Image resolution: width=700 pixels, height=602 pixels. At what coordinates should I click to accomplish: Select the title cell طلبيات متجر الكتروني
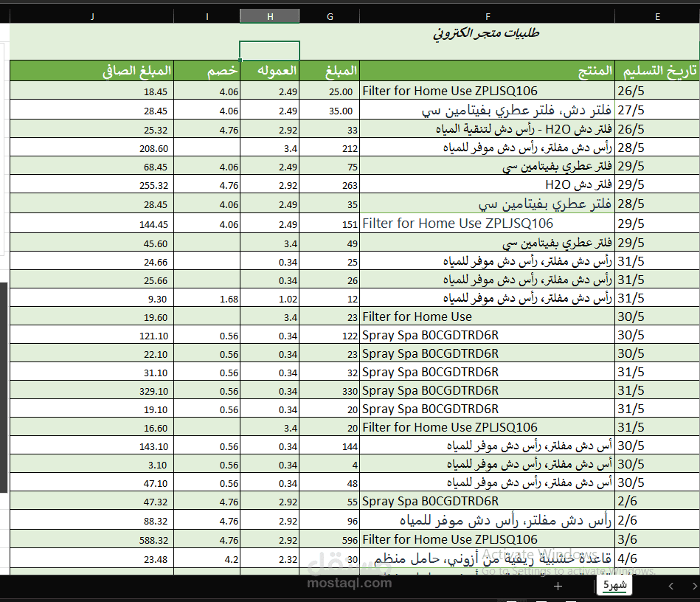(x=487, y=33)
